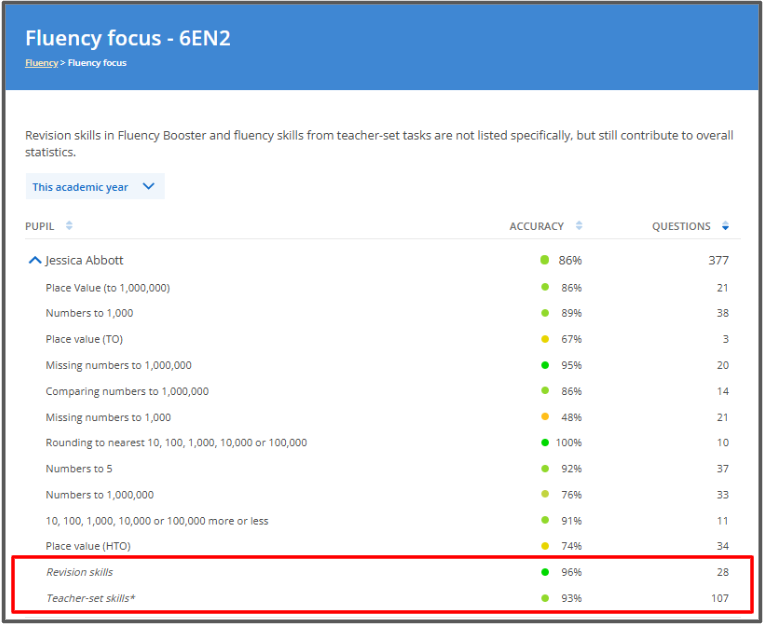
Task: Sort by the Questions column arrows
Action: 726,226
